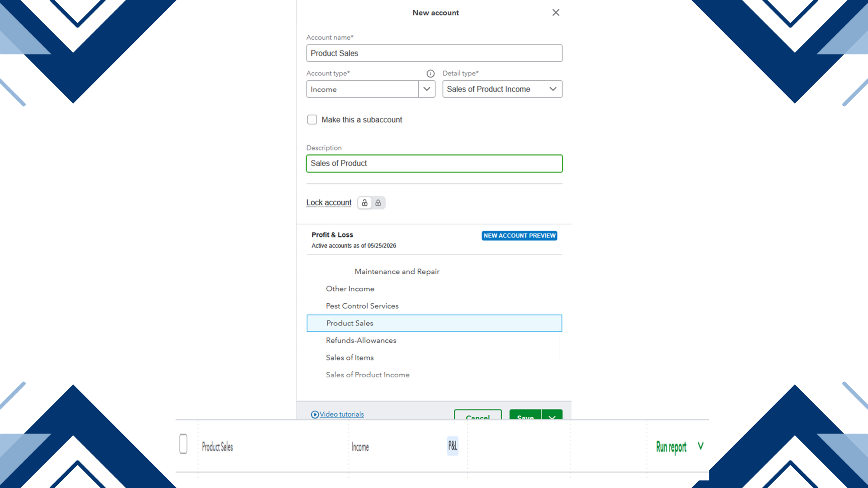The width and height of the screenshot is (868, 488).
Task: Click the NEW ACCOUNT PREVIEW badge
Action: (519, 235)
